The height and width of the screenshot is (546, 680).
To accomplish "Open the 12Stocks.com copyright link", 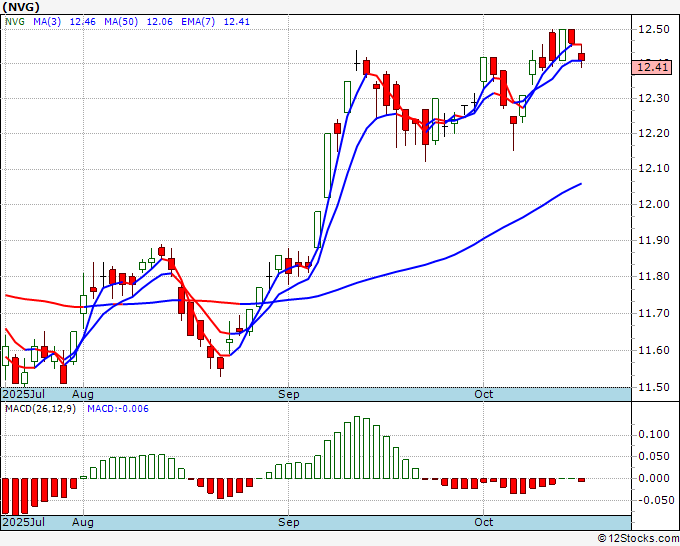I will pyautogui.click(x=638, y=539).
